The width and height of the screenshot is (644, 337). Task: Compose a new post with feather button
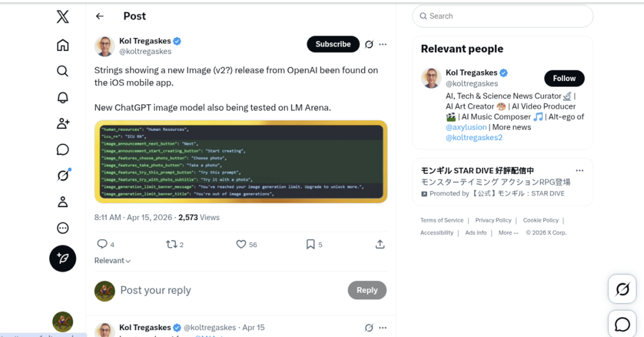point(62,258)
